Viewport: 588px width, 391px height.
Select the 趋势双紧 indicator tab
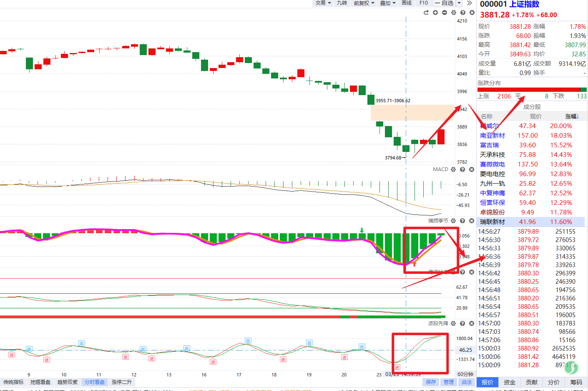coord(68,382)
